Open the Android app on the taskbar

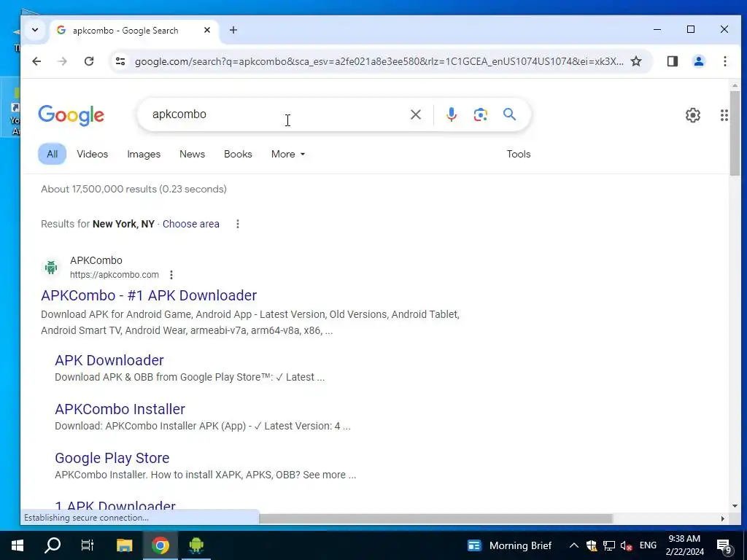coord(196,545)
